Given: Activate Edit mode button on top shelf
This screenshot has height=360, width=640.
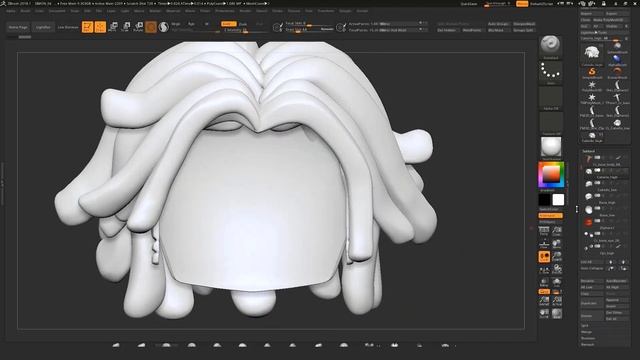Looking at the screenshot, I should tap(87, 27).
